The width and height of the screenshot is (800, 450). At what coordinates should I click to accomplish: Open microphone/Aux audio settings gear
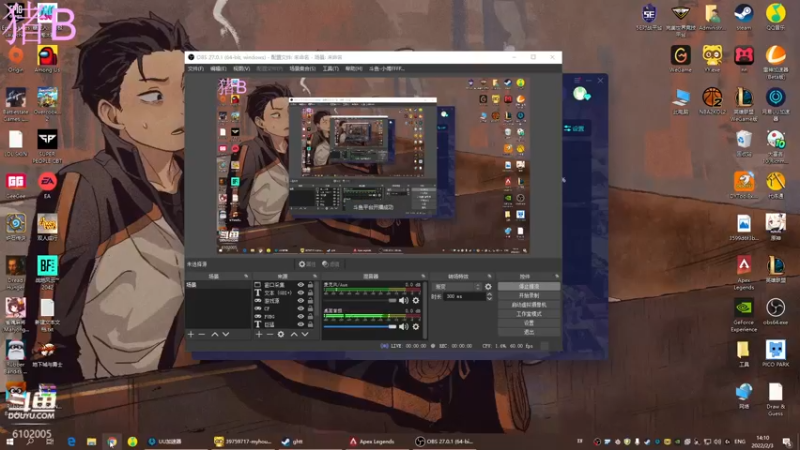(416, 301)
